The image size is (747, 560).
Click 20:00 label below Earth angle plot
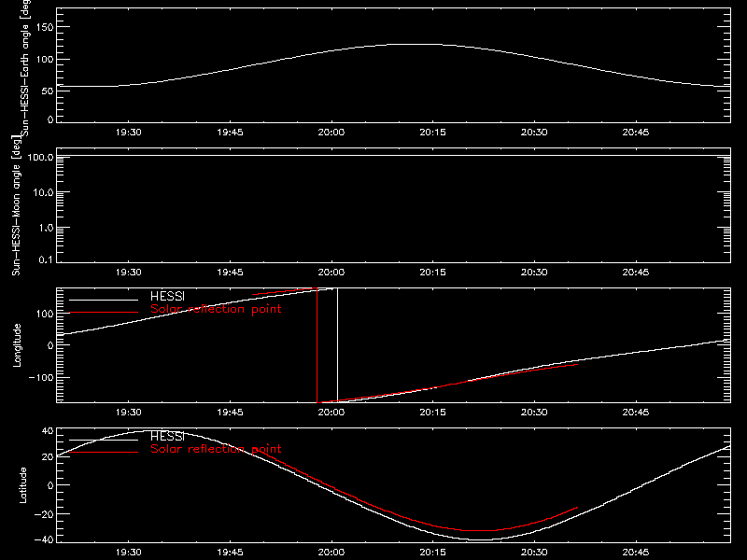[x=331, y=133]
